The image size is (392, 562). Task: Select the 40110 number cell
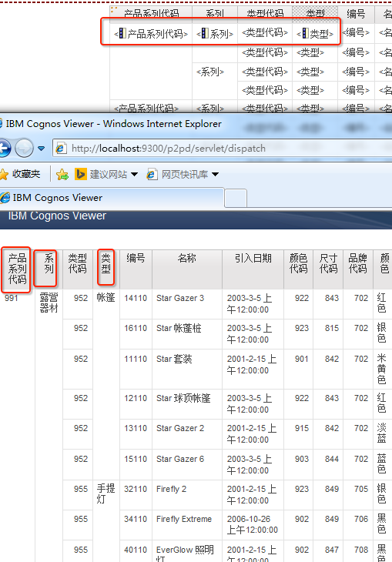(136, 550)
